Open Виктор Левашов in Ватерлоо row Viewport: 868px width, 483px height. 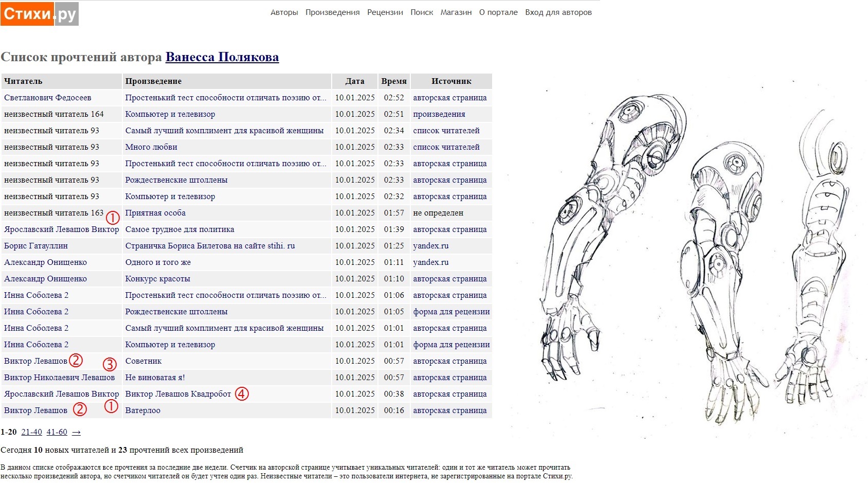click(x=35, y=410)
